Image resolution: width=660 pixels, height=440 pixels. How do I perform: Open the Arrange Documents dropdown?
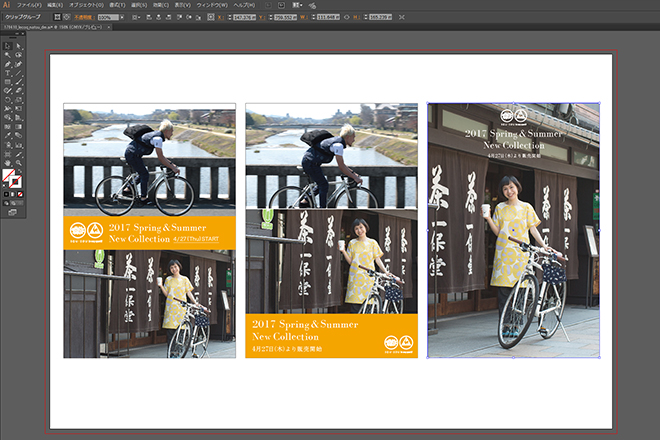coord(298,5)
